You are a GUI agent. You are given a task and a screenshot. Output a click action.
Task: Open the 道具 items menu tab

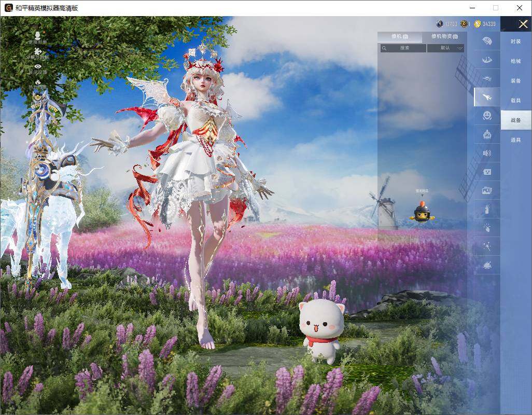click(516, 140)
